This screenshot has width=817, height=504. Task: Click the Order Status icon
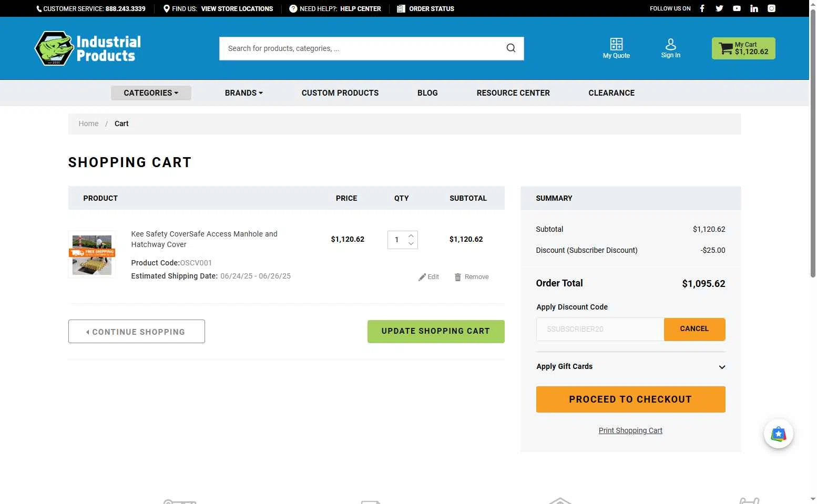[x=401, y=8]
